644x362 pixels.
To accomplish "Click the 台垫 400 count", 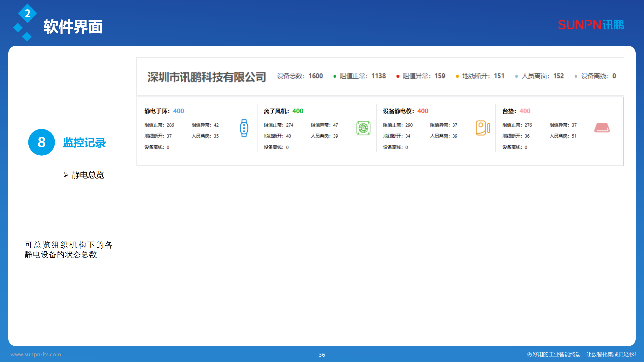I will [525, 111].
